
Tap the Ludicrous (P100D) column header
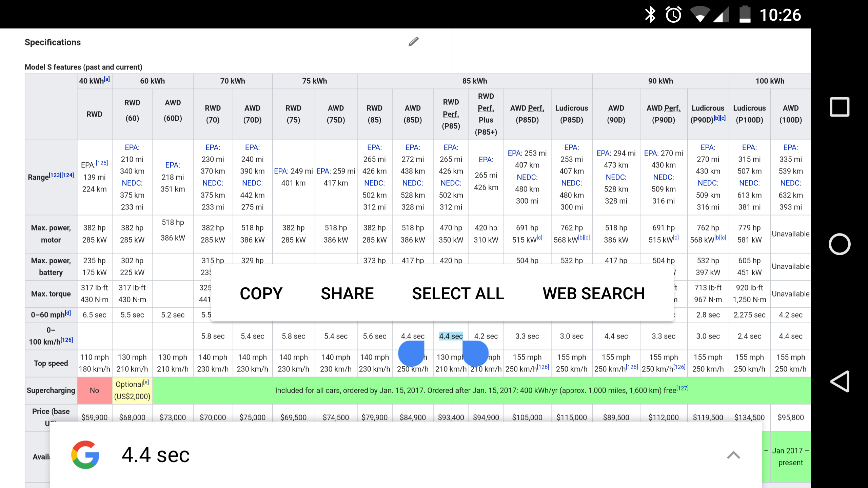pyautogui.click(x=749, y=114)
